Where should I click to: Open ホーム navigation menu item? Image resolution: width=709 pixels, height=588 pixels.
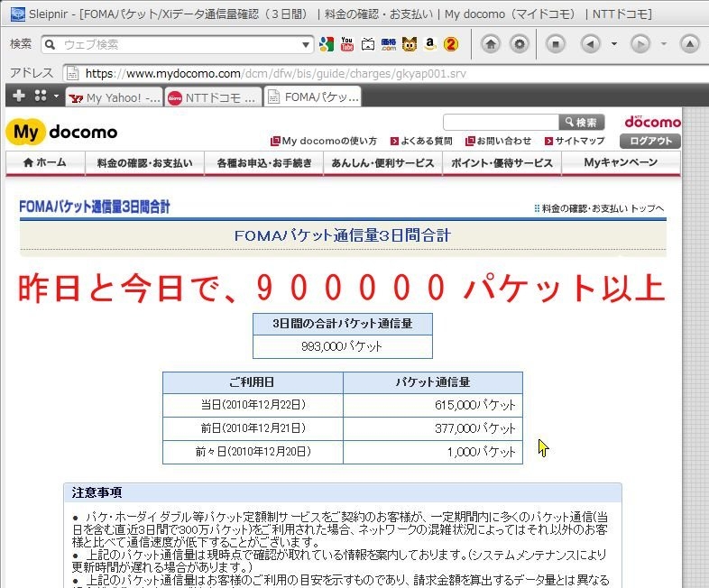45,162
